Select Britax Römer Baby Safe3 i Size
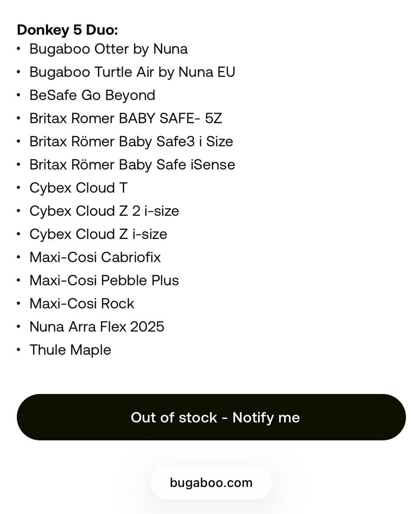 click(x=131, y=141)
